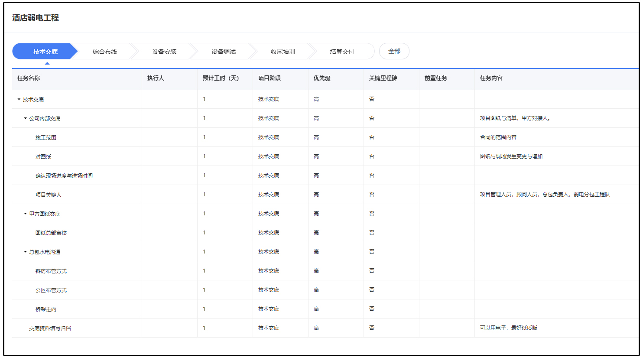Switch to the 综合布线 stage tab

(x=104, y=52)
